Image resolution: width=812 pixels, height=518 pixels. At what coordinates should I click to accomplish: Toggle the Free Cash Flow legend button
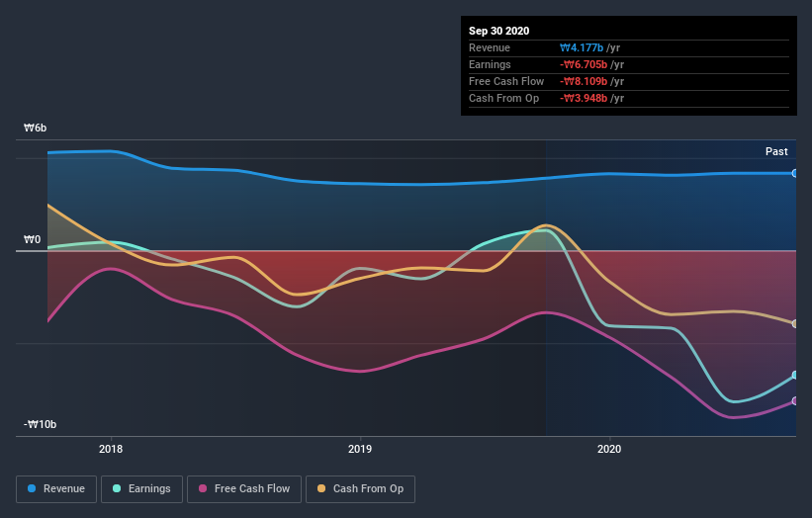[244, 489]
